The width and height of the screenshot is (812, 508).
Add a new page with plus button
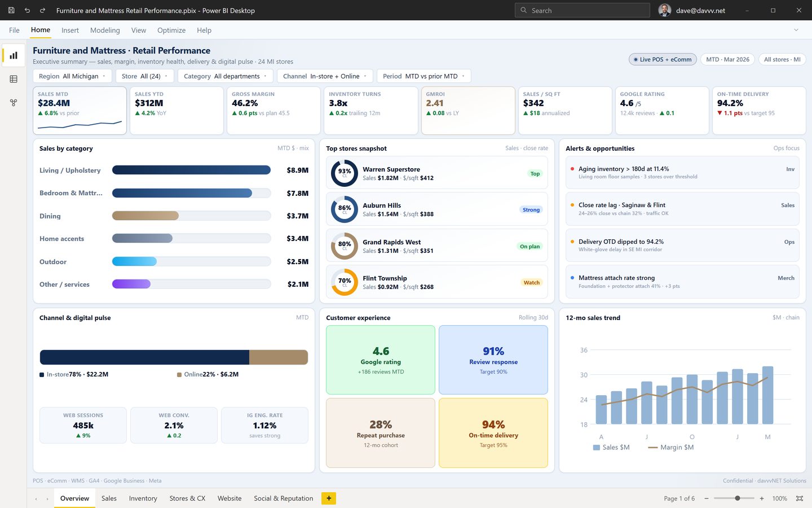329,498
